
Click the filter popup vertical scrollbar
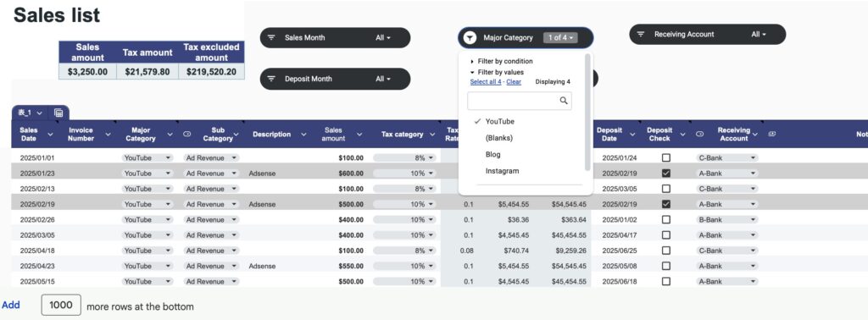pyautogui.click(x=587, y=113)
